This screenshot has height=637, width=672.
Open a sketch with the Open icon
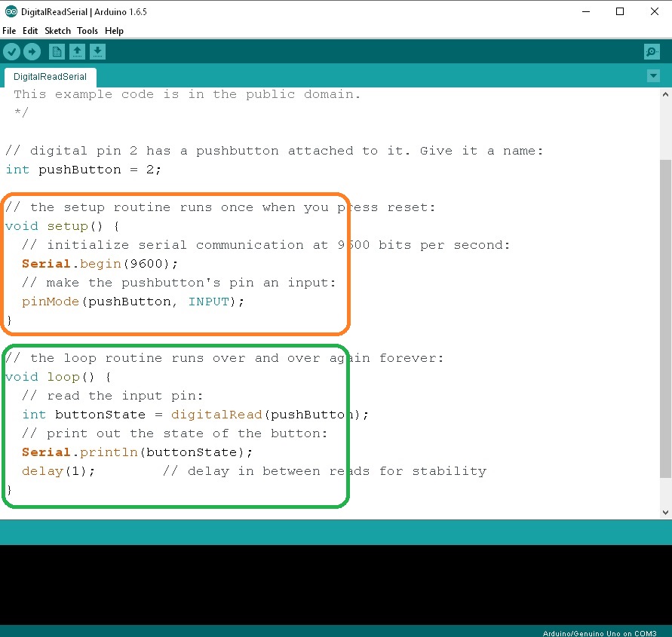click(77, 52)
